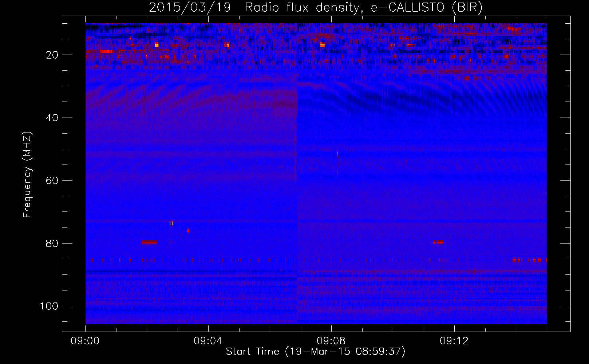The image size is (589, 364).
Task: Click the '100' frequency tick label
Action: point(49,306)
